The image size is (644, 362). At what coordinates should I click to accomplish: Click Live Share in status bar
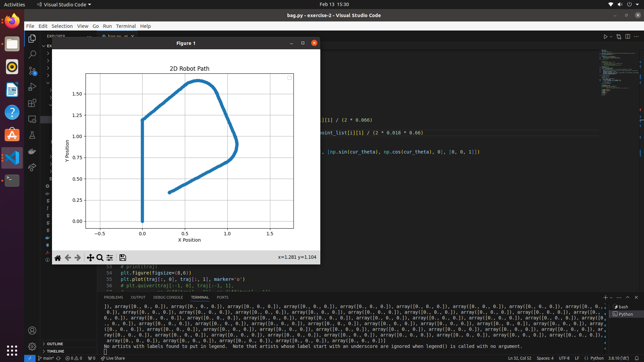[113, 358]
